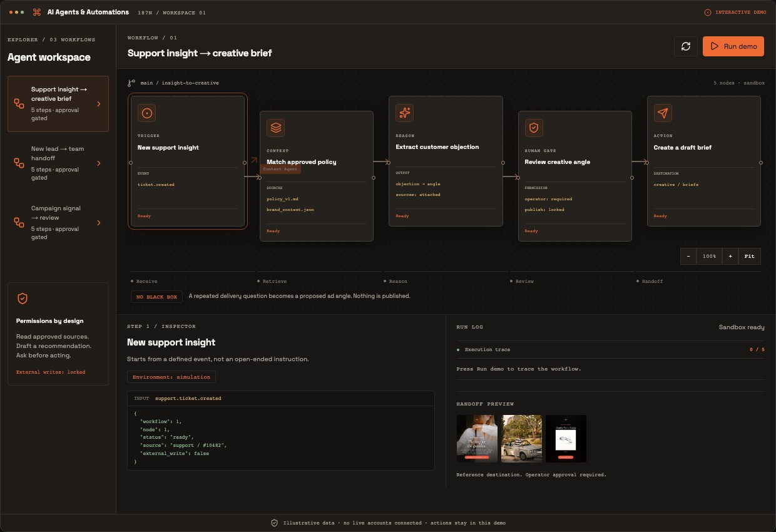Screen dimensions: 776x532
Task: Select the Extract customer objection node
Action: point(446,161)
